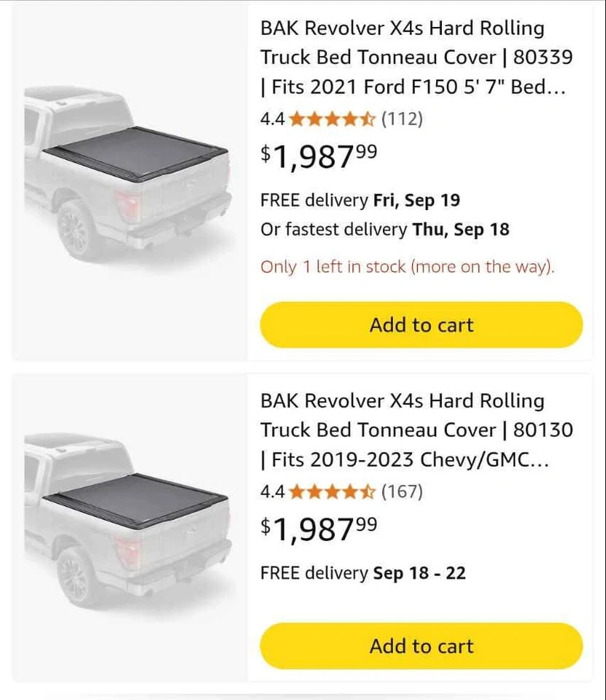Screen dimensions: 606x700
Task: Click the star rating icons for the Ford F150 cover
Action: [332, 119]
